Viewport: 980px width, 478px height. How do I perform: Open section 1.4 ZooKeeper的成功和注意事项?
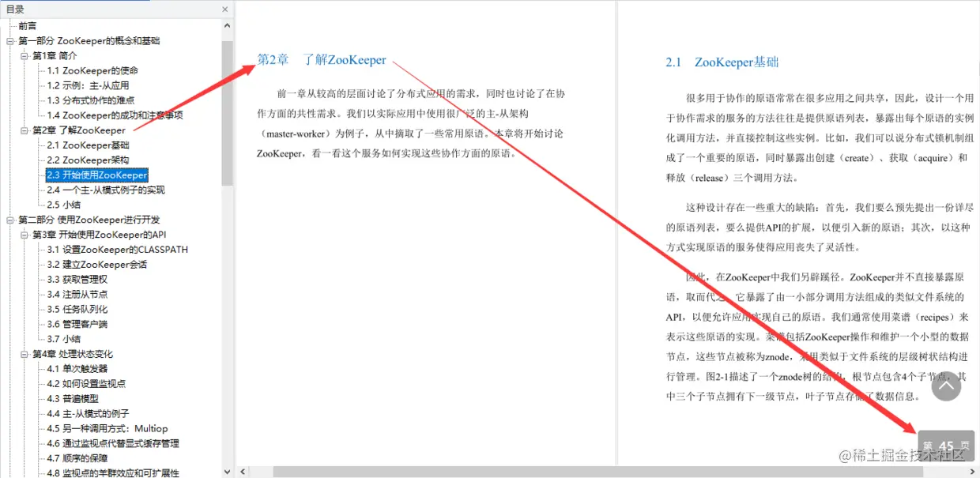point(115,115)
